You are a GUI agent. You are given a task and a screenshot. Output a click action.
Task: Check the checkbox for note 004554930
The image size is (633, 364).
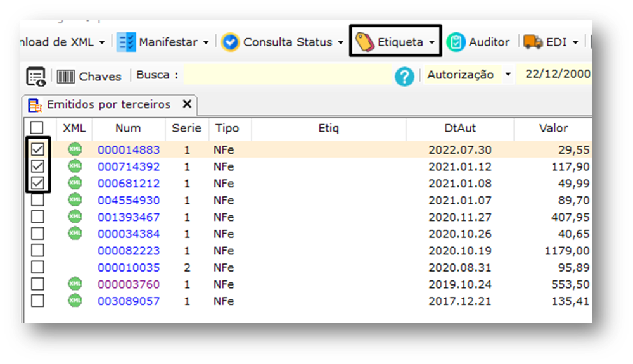click(x=37, y=200)
